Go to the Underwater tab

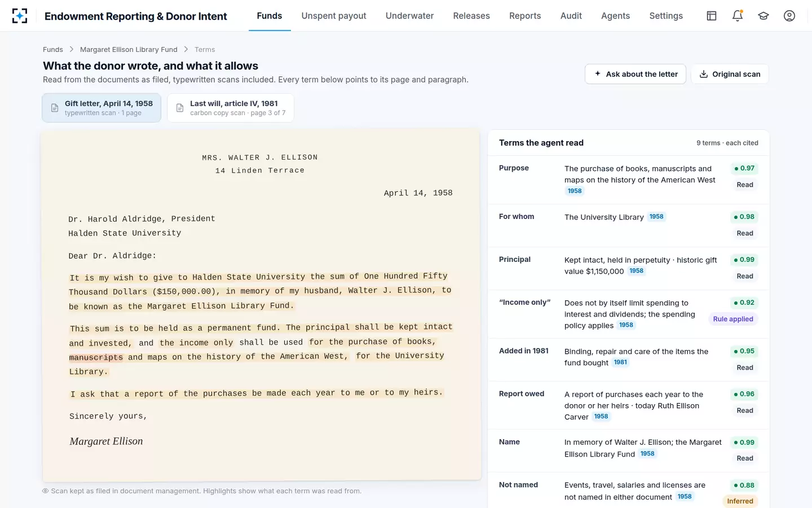(409, 16)
